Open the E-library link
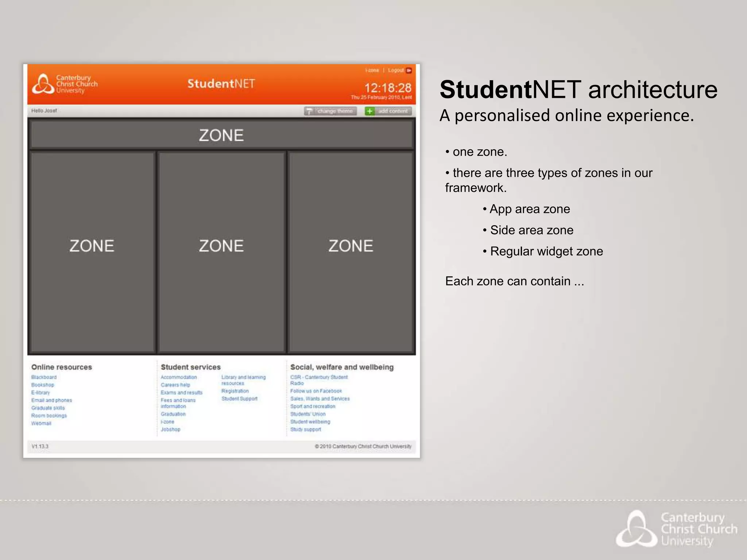747x560 pixels. coord(40,393)
